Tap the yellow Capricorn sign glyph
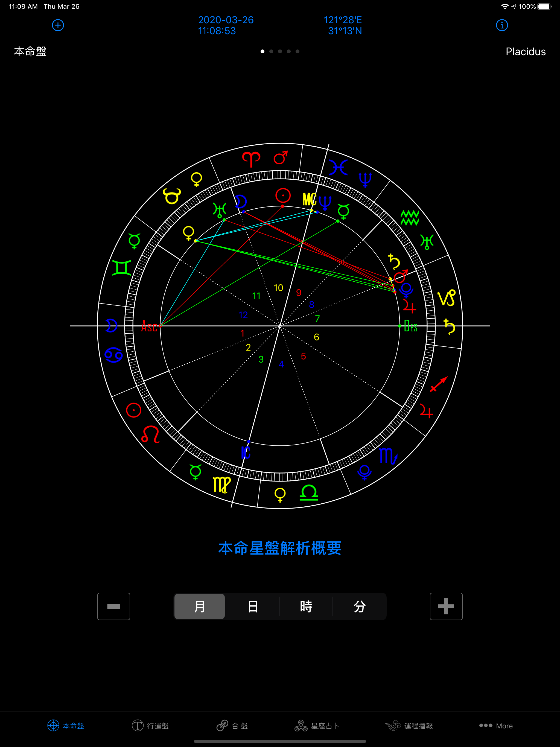This screenshot has height=747, width=560. click(447, 298)
